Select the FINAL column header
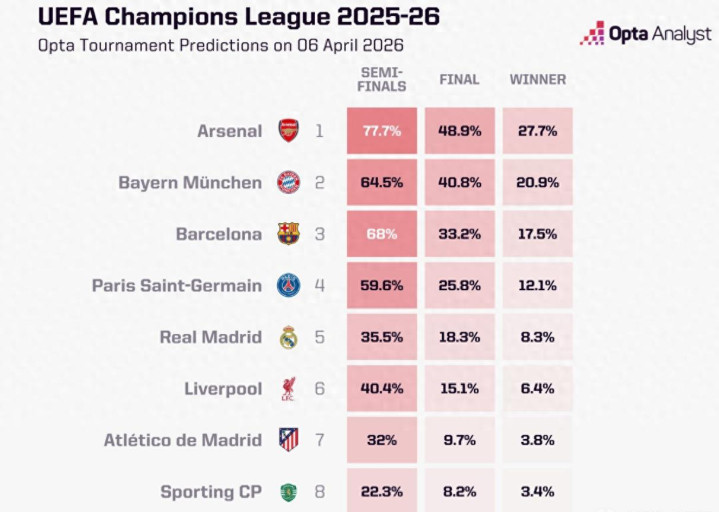The height and width of the screenshot is (512, 719). [x=459, y=80]
